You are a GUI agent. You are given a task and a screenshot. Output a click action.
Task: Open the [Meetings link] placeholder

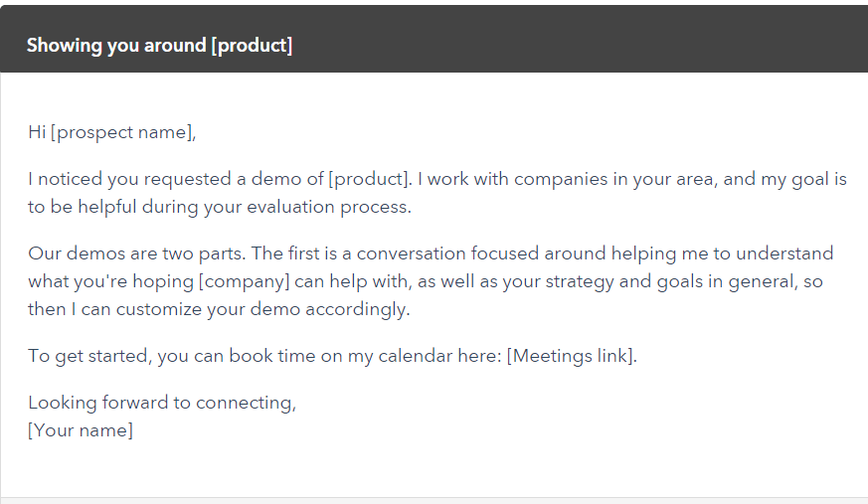570,355
